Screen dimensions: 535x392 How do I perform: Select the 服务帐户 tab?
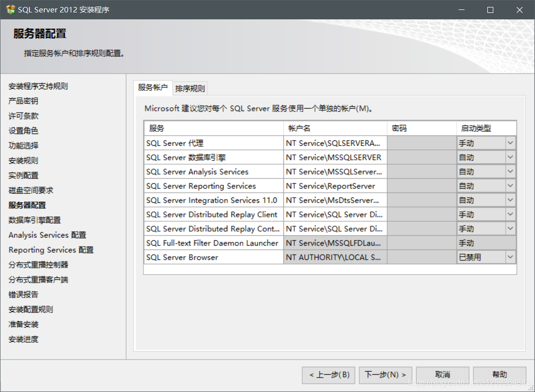pos(152,88)
